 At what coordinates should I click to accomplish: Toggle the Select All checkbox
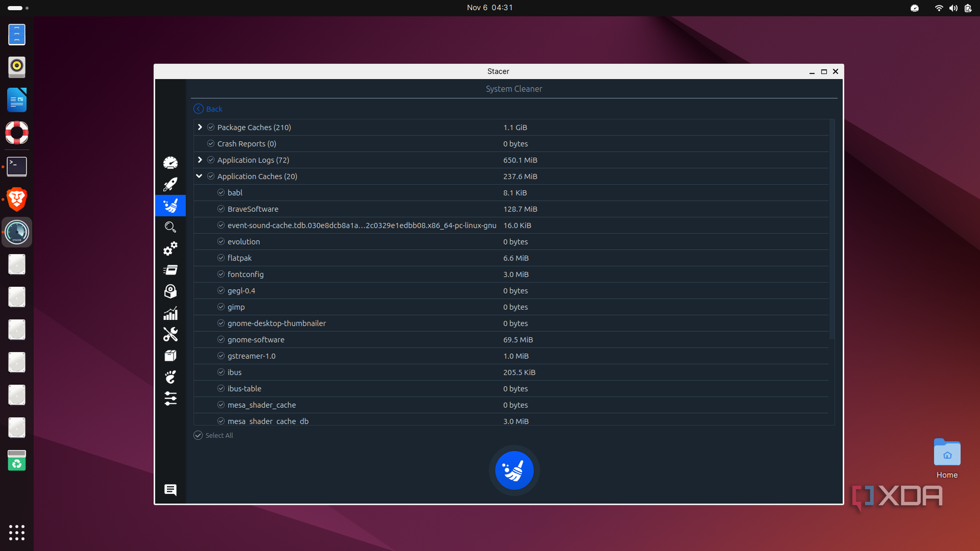198,435
